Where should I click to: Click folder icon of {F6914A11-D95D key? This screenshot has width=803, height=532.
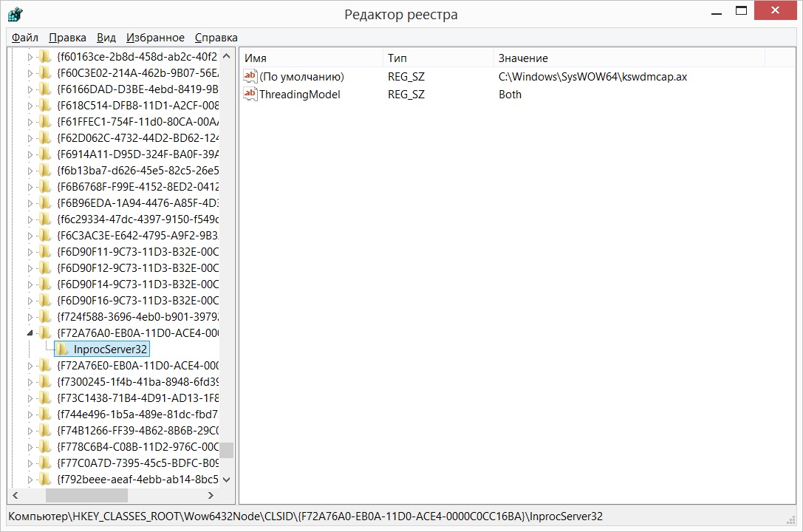[46, 154]
